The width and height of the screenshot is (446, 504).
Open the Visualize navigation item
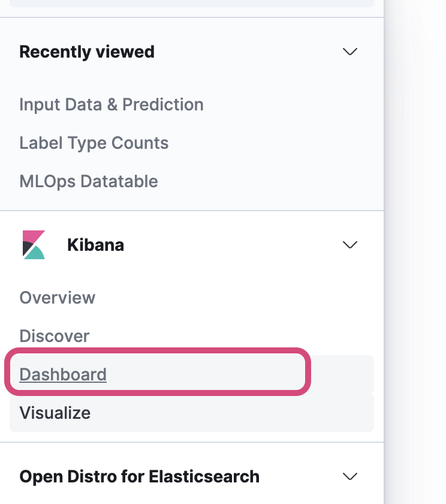click(55, 413)
